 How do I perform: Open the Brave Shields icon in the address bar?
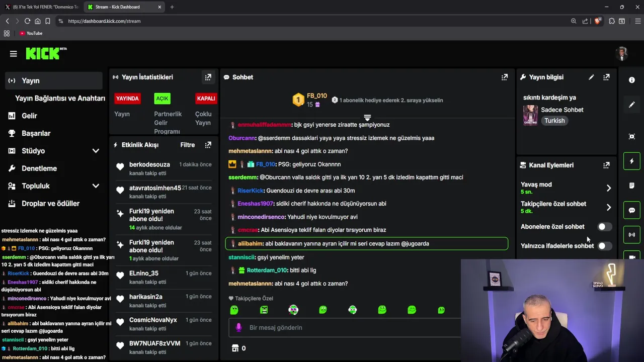(x=598, y=21)
